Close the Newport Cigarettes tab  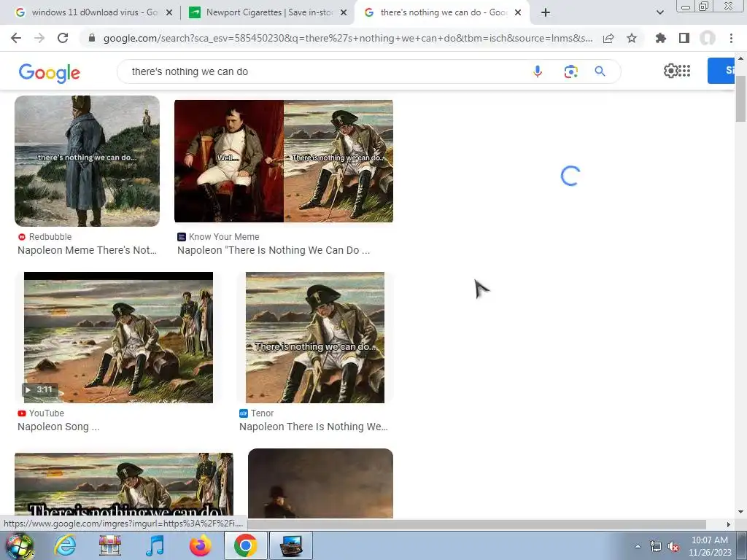point(344,12)
